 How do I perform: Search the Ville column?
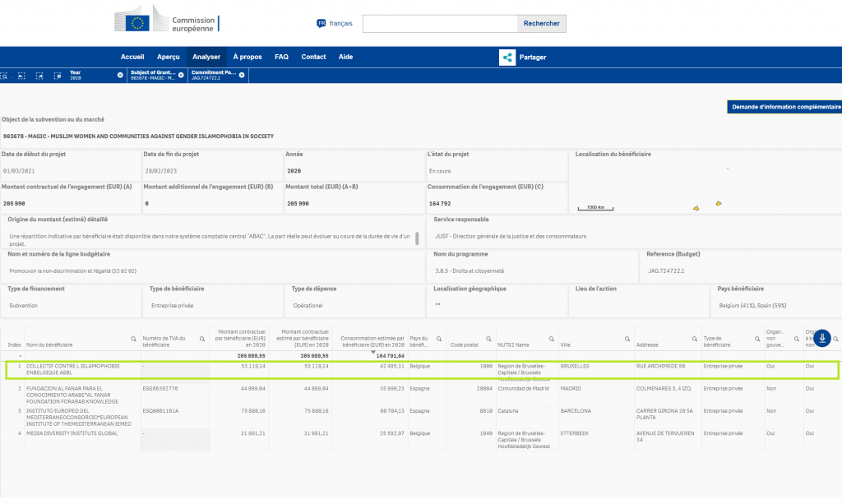point(627,340)
